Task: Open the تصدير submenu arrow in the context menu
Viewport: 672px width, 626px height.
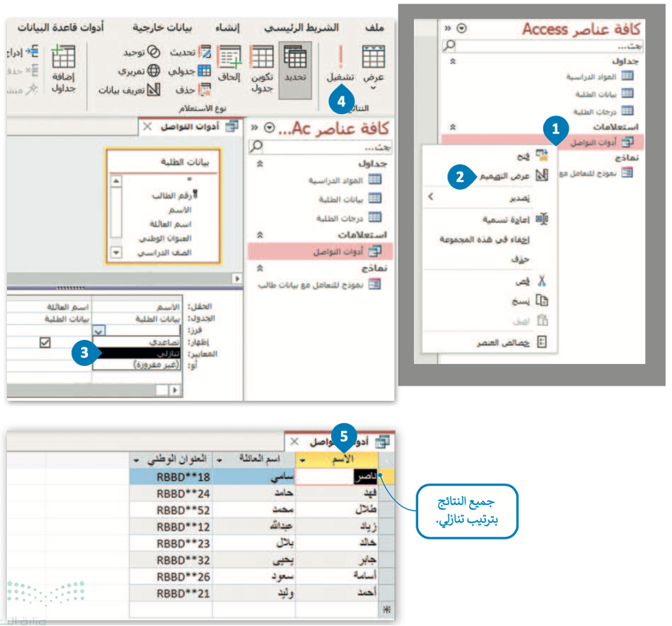Action: pyautogui.click(x=431, y=196)
